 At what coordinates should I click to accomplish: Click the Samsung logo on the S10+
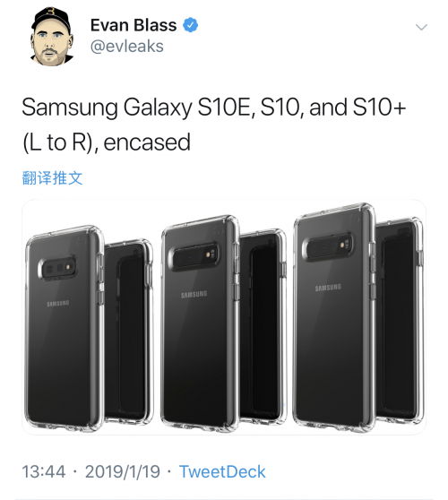click(x=328, y=288)
